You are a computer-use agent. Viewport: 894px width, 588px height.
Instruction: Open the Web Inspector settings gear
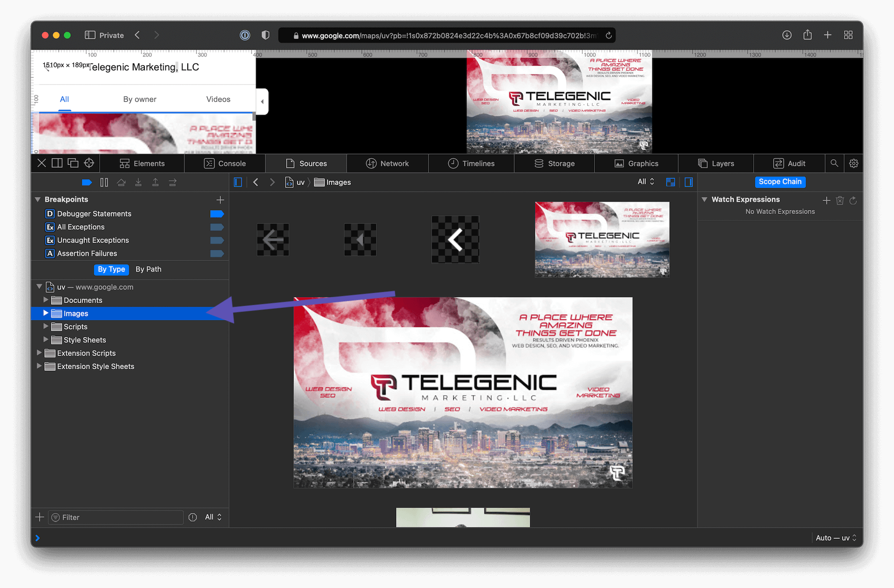(853, 163)
